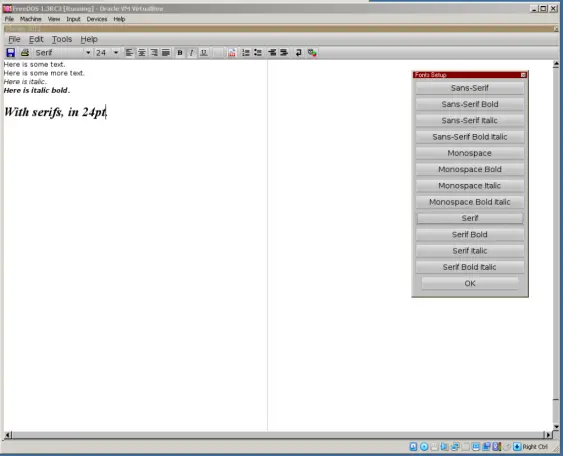Click plain Serif font button
Image resolution: width=563 pixels, height=456 pixels.
click(x=470, y=218)
